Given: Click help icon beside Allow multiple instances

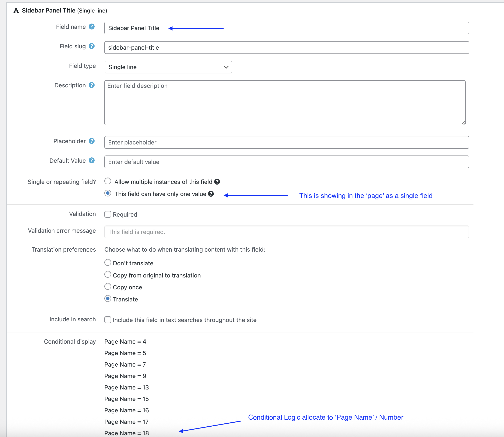Looking at the screenshot, I should pyautogui.click(x=217, y=182).
